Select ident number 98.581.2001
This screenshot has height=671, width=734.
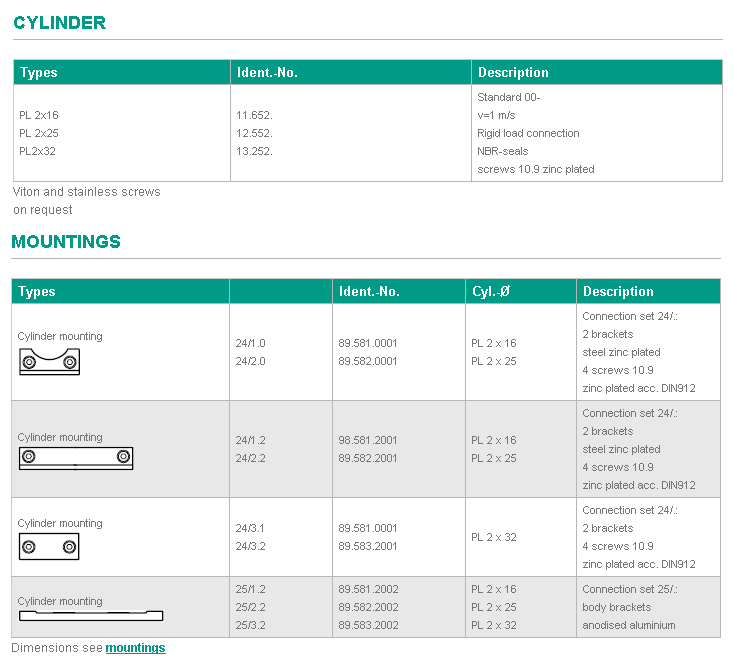click(x=368, y=440)
